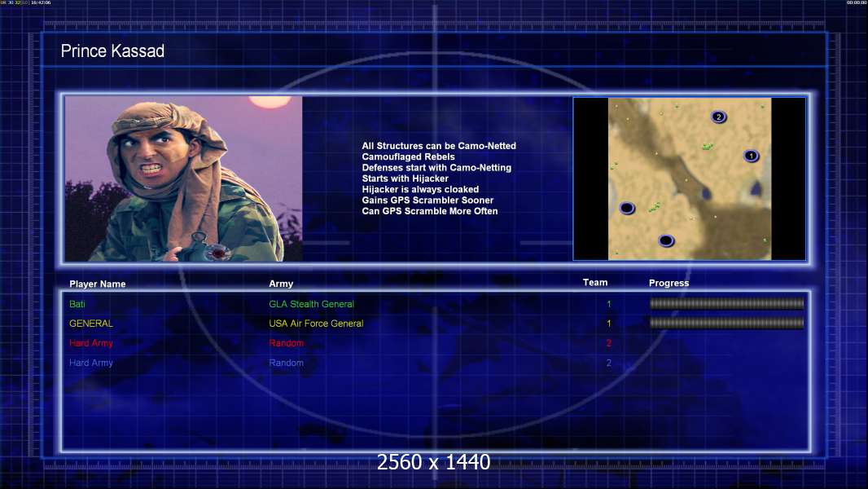Viewport: 868px width, 489px height.
Task: Click the Player Name column header
Action: [98, 284]
